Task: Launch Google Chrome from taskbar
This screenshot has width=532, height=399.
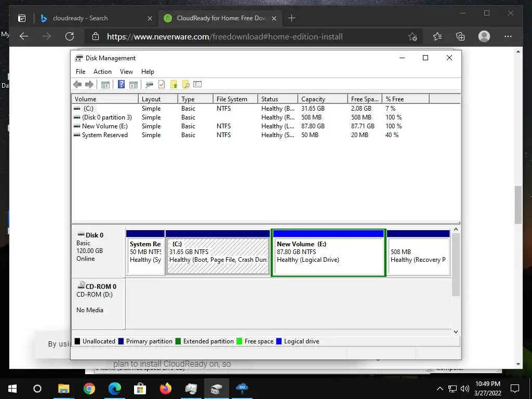Action: 89,389
